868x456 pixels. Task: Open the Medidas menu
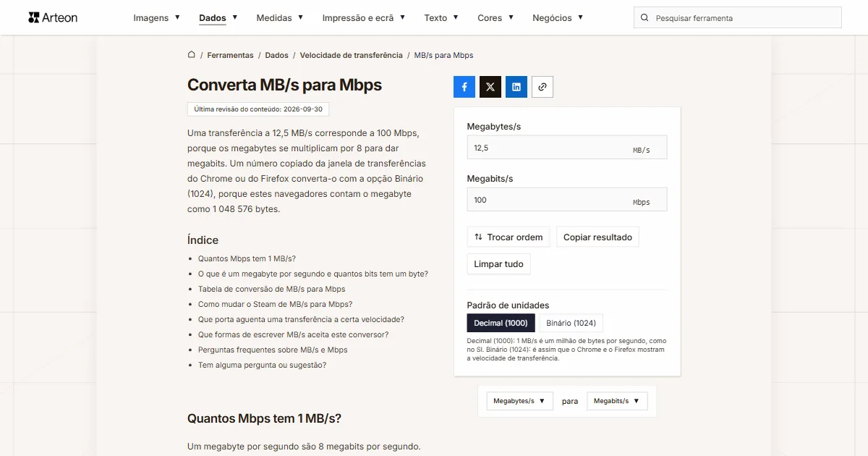point(280,18)
